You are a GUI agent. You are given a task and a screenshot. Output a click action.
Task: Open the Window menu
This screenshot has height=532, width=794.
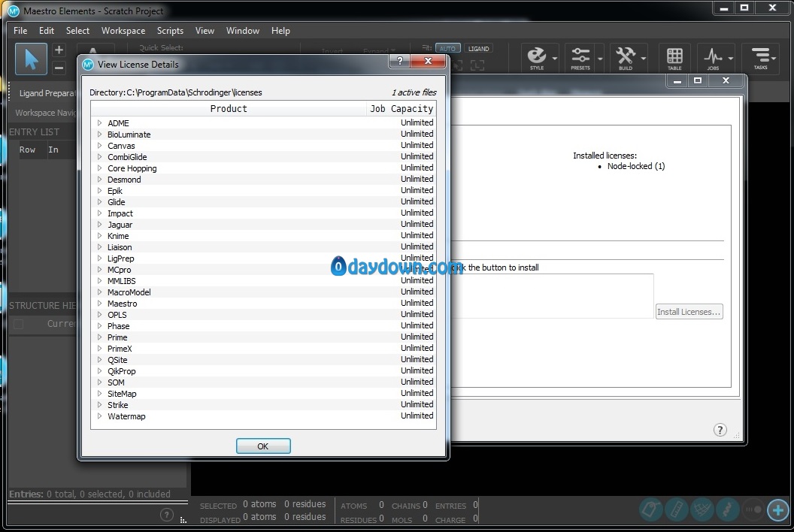click(x=243, y=30)
